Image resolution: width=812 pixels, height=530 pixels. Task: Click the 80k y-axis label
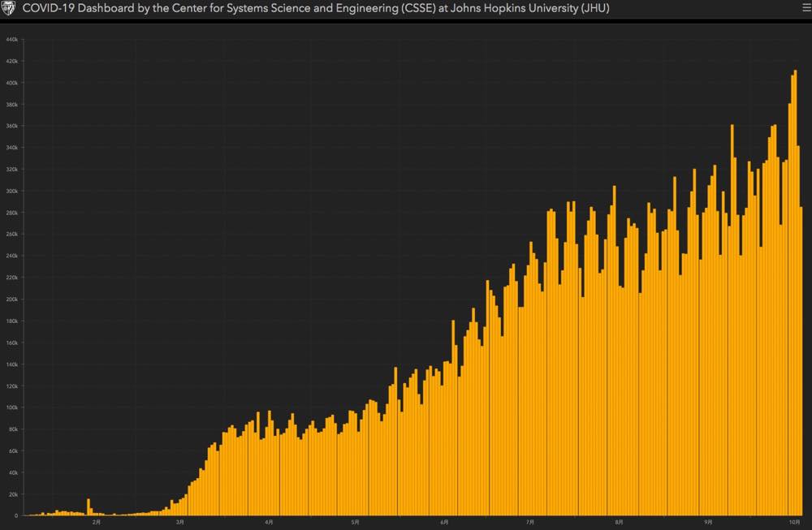coord(13,429)
